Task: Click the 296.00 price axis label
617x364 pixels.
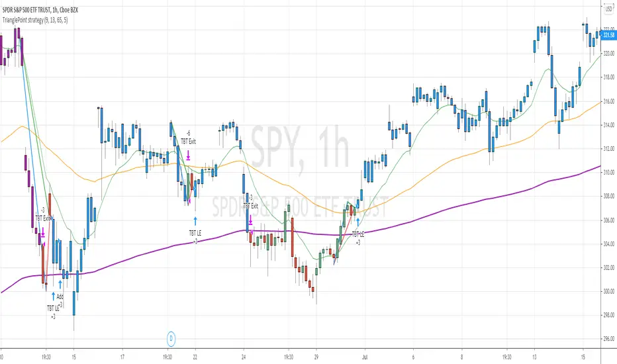Action: point(608,338)
